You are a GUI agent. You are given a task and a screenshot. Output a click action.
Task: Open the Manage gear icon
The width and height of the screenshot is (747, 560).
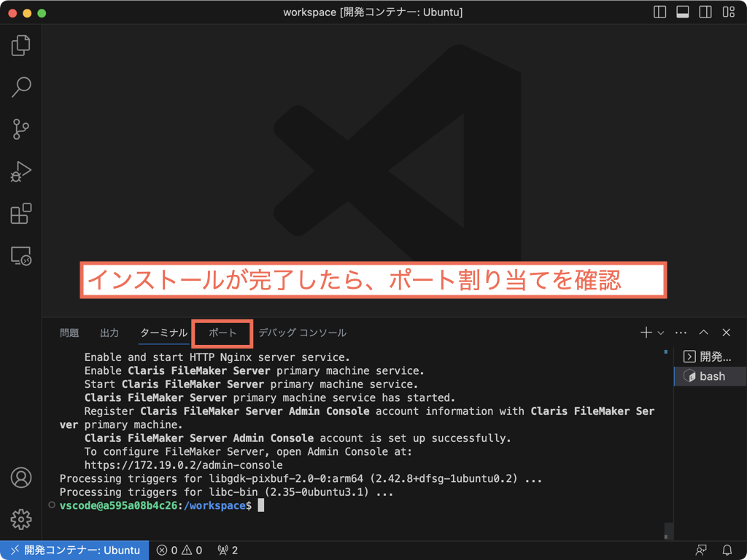[21, 519]
